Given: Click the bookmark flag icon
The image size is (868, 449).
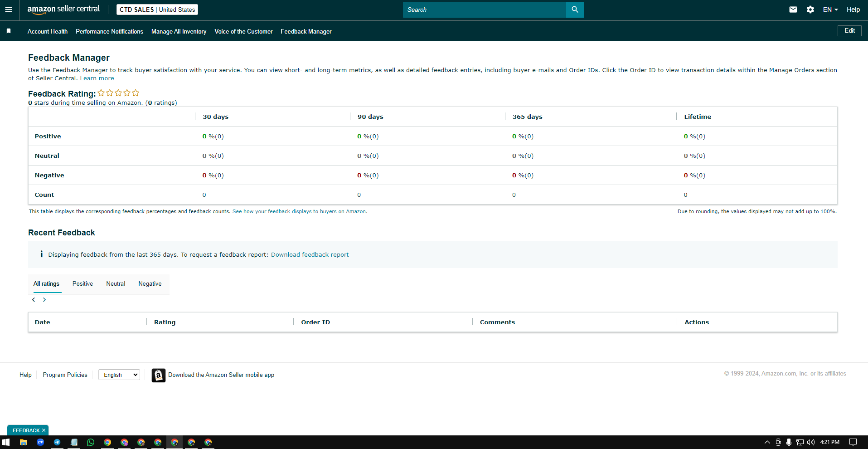Looking at the screenshot, I should click(9, 31).
